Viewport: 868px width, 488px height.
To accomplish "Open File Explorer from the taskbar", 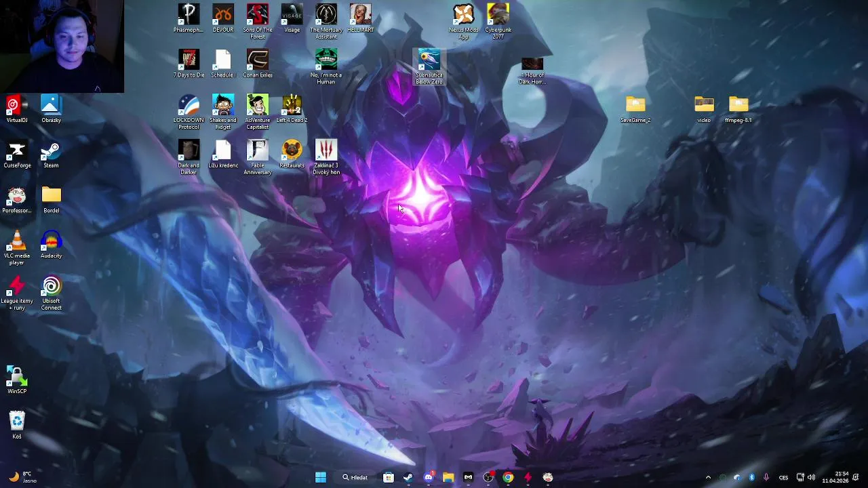I will [448, 477].
